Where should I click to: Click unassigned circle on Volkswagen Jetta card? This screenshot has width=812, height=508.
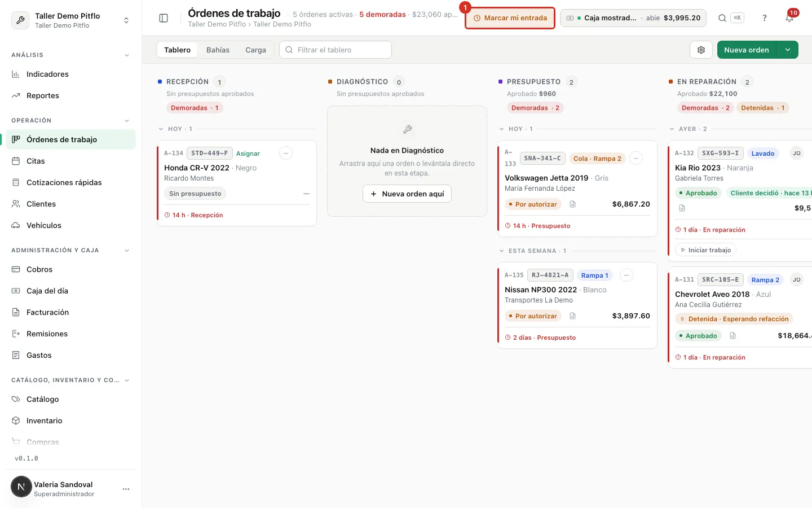[636, 159]
